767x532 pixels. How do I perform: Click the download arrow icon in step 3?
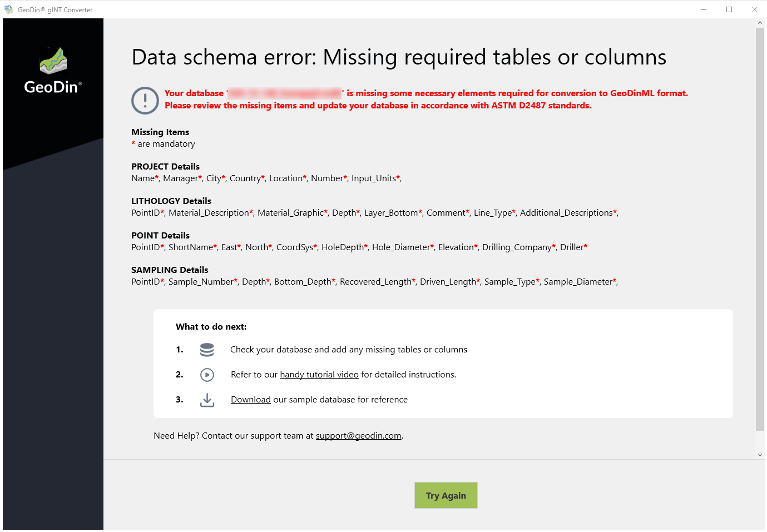pos(207,400)
